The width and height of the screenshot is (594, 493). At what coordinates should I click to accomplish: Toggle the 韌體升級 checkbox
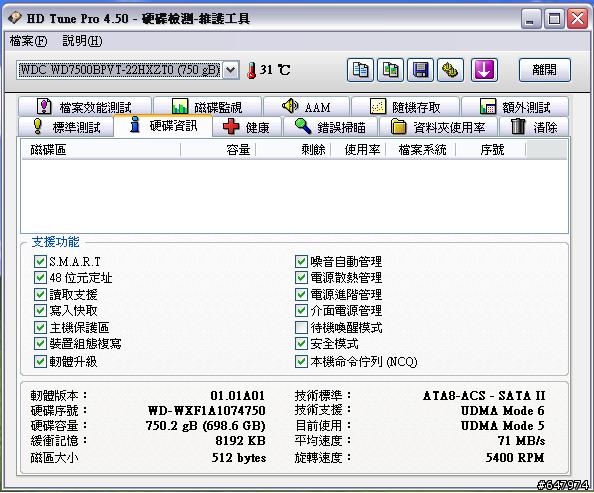pos(40,361)
